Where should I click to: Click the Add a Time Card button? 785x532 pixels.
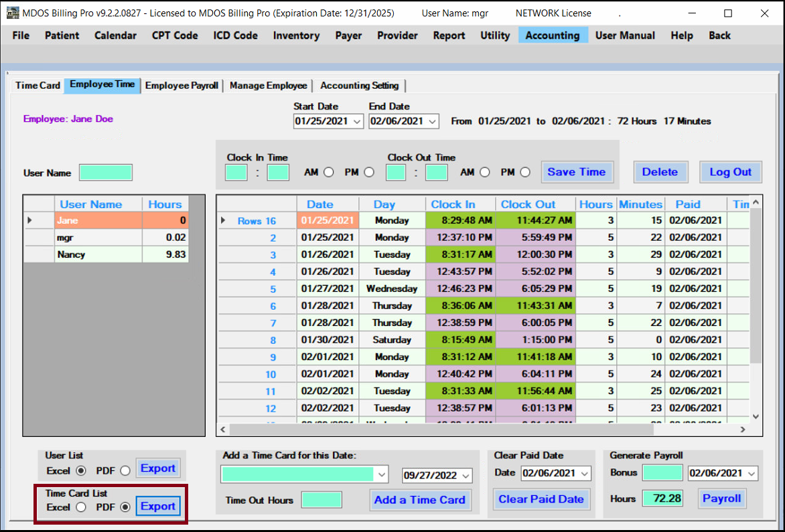tap(420, 499)
